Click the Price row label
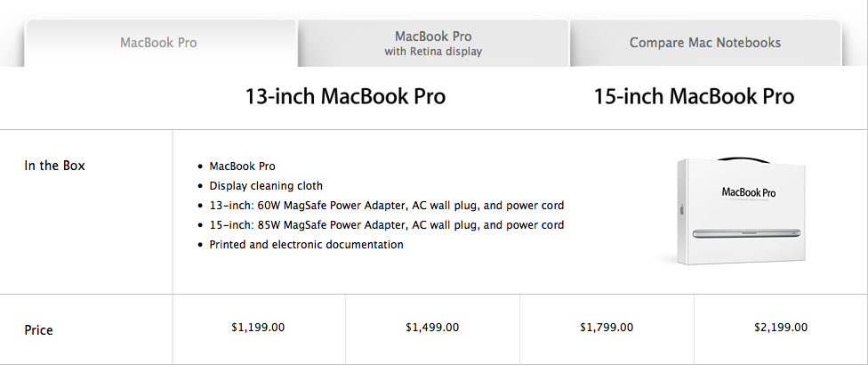The height and width of the screenshot is (365, 868). pyautogui.click(x=39, y=330)
